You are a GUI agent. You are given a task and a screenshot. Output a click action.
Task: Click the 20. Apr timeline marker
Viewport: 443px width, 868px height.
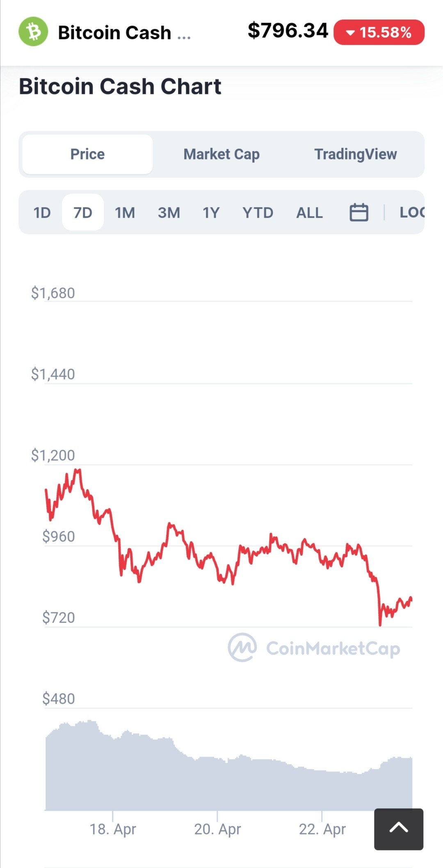tap(217, 829)
